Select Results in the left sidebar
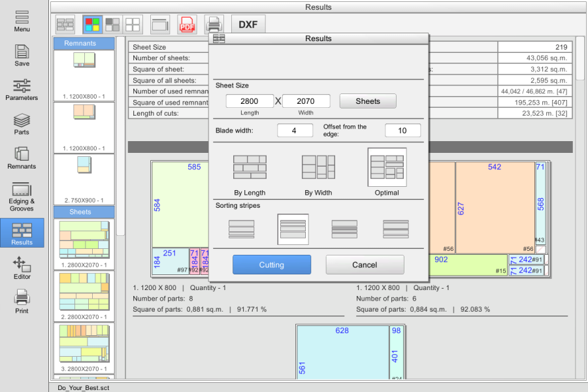The height and width of the screenshot is (392, 588). pyautogui.click(x=22, y=233)
